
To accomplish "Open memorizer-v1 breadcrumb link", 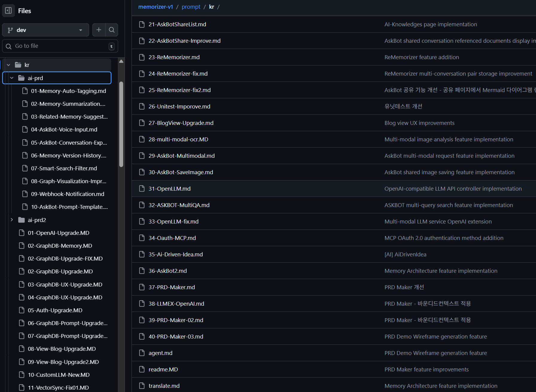I will point(155,7).
